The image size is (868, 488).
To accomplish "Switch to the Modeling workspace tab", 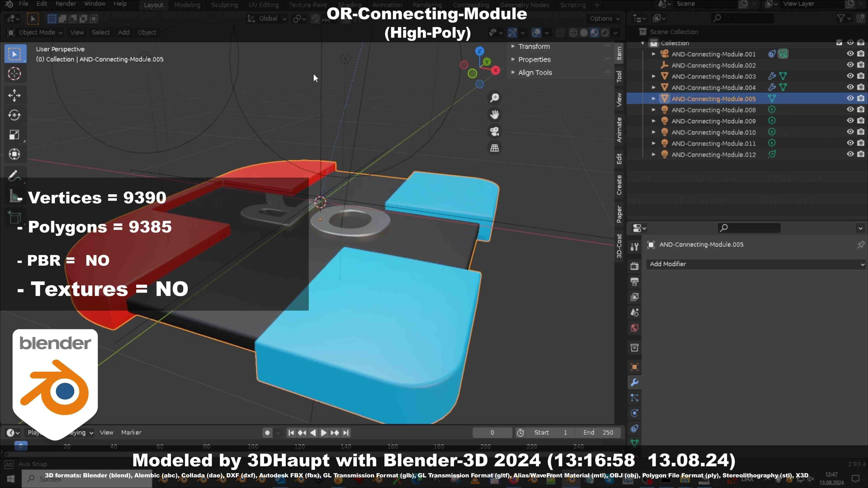I will [x=187, y=5].
